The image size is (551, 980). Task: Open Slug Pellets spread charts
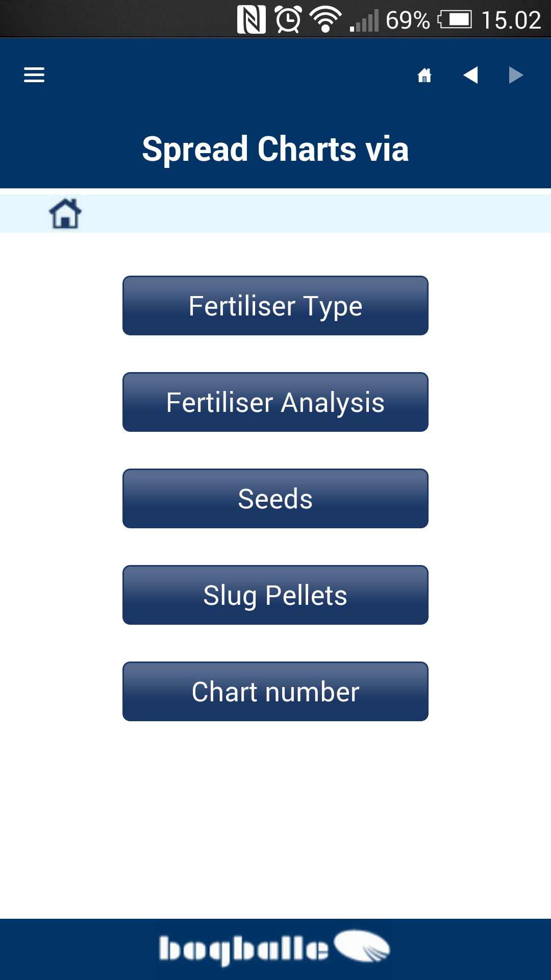275,595
